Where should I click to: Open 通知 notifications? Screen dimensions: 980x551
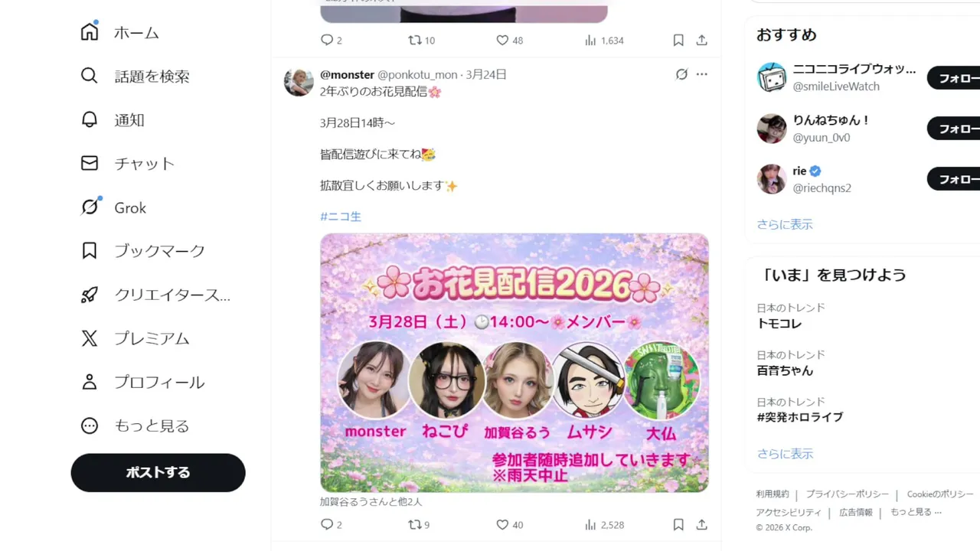pos(113,119)
